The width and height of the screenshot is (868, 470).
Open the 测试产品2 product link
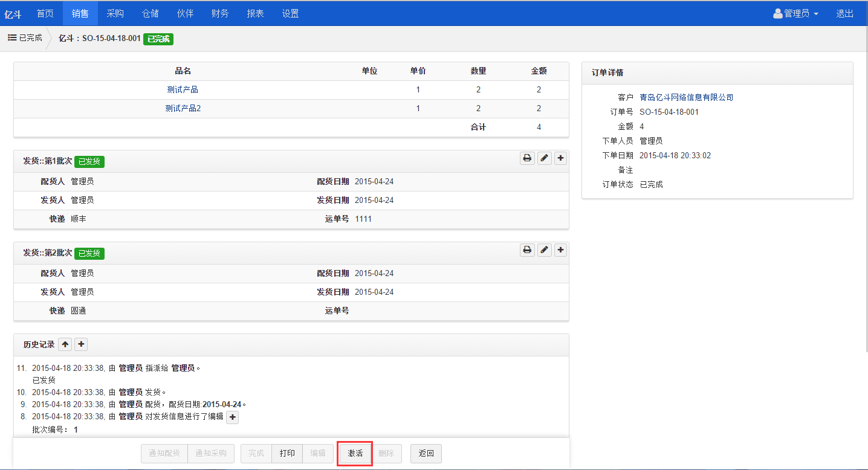tap(183, 109)
